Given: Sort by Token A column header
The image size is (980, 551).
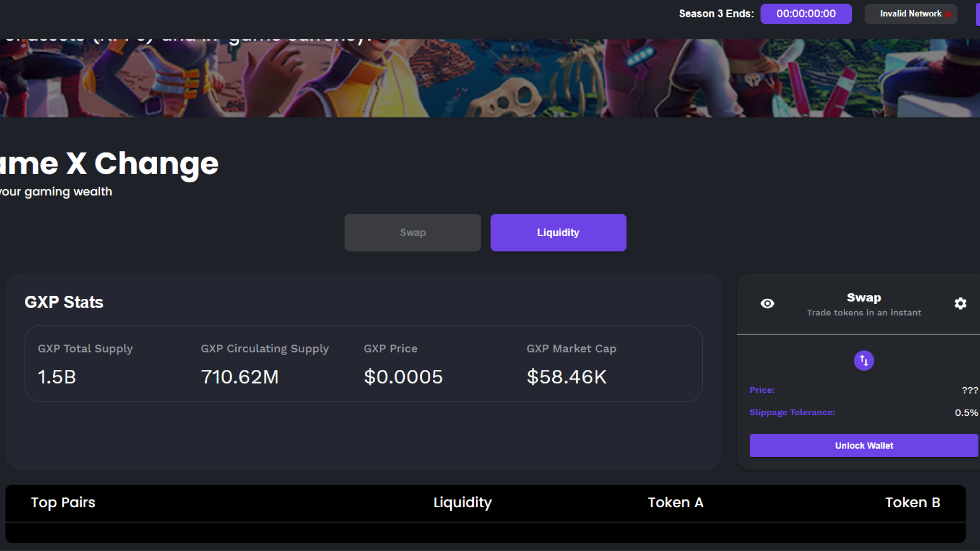Looking at the screenshot, I should [x=676, y=503].
